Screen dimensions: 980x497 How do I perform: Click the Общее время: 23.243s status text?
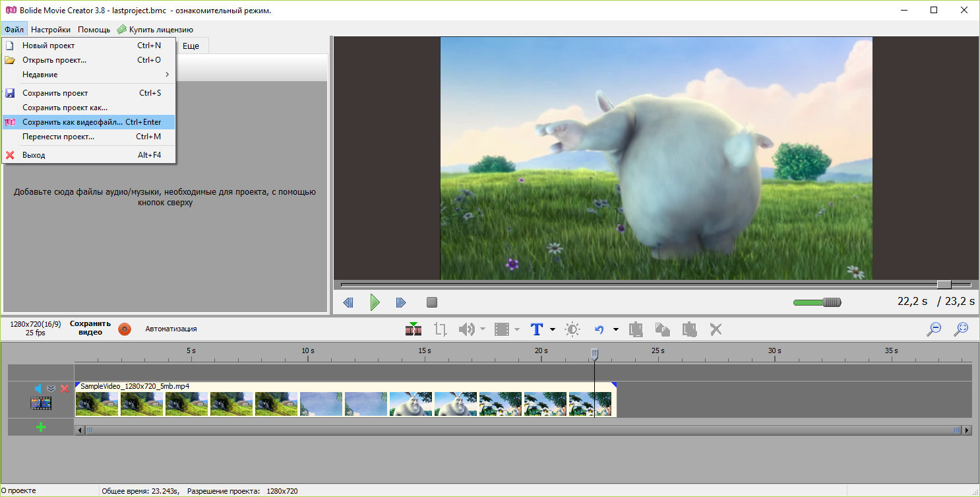click(x=140, y=491)
